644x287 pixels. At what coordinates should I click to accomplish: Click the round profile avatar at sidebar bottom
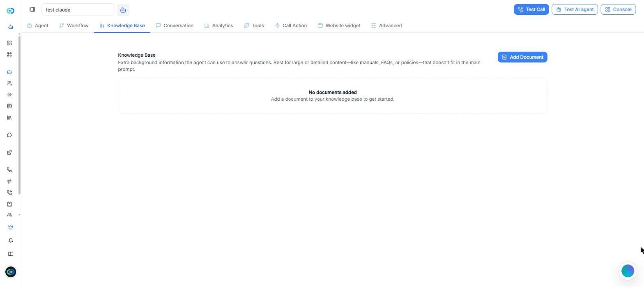(x=11, y=272)
